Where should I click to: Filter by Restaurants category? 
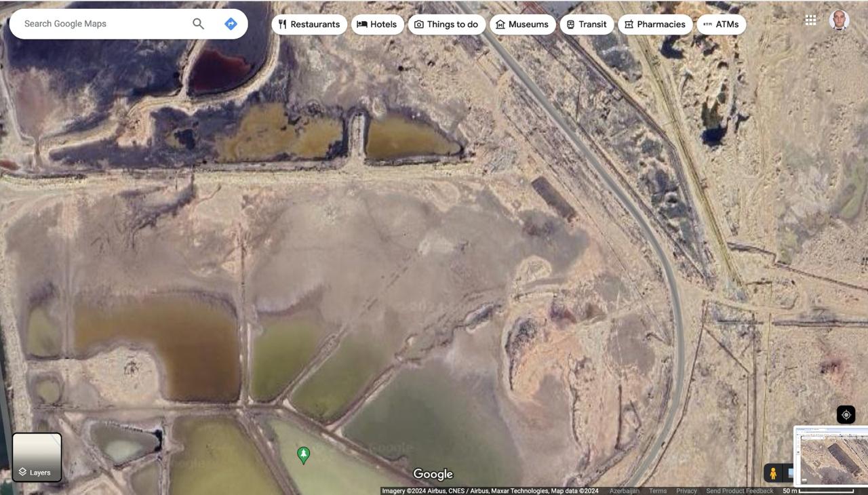click(x=309, y=24)
